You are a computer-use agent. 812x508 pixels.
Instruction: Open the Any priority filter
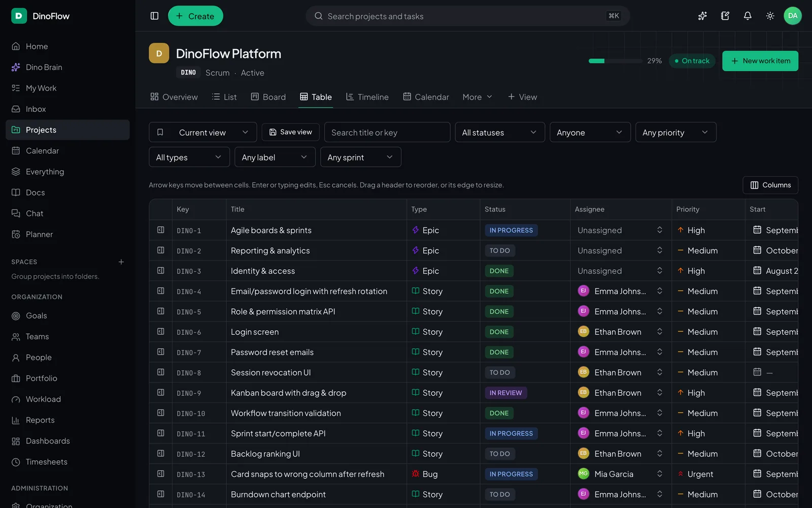[x=676, y=132]
